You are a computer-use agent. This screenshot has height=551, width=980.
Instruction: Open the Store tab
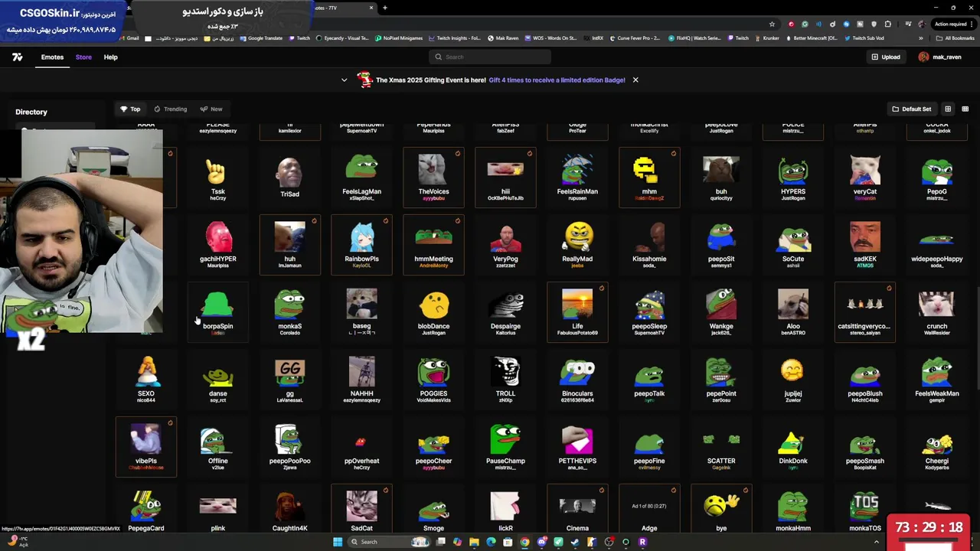pyautogui.click(x=83, y=57)
